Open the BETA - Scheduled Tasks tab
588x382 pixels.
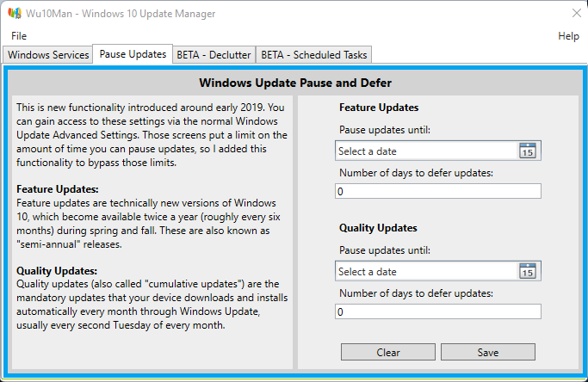(x=314, y=55)
